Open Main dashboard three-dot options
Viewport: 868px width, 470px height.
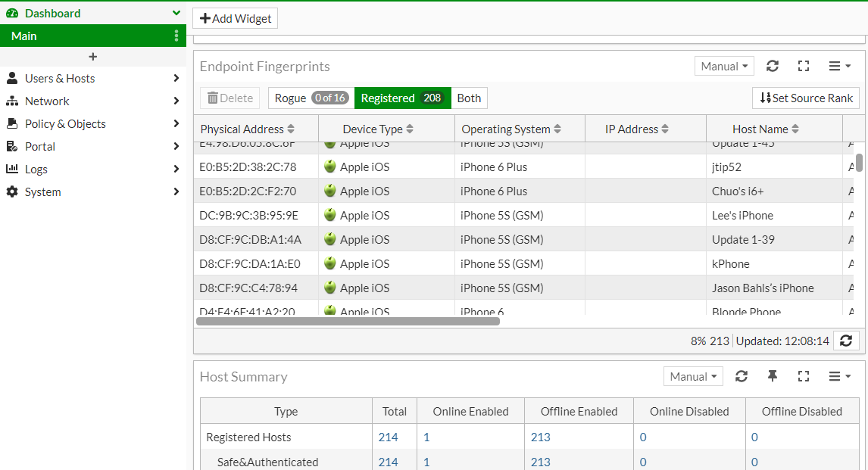pyautogui.click(x=176, y=36)
